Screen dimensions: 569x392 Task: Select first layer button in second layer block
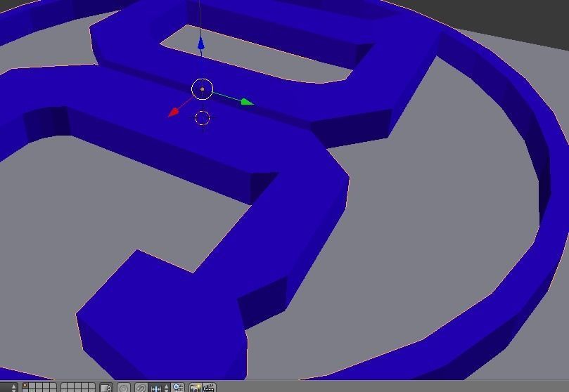click(65, 386)
